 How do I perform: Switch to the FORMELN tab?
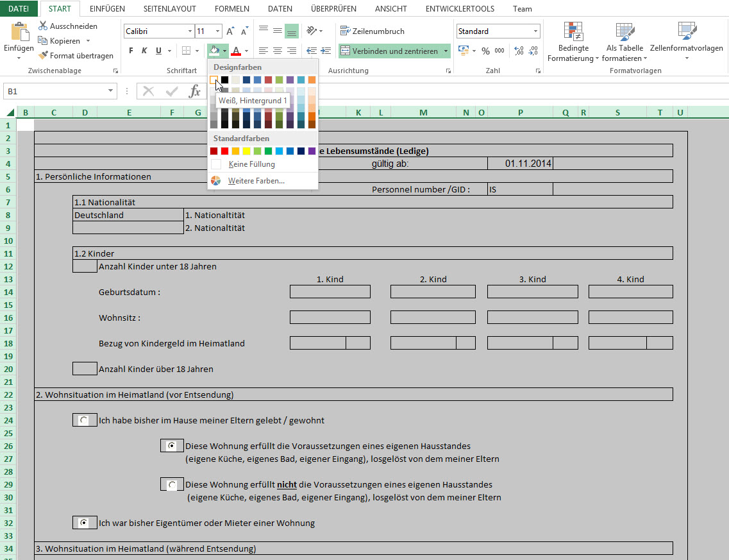click(x=232, y=8)
